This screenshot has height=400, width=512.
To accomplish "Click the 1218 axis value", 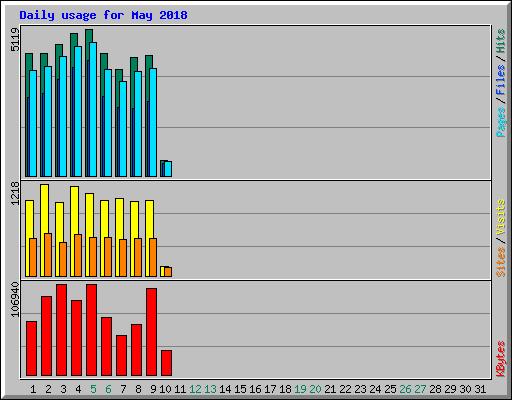I will pyautogui.click(x=15, y=193).
